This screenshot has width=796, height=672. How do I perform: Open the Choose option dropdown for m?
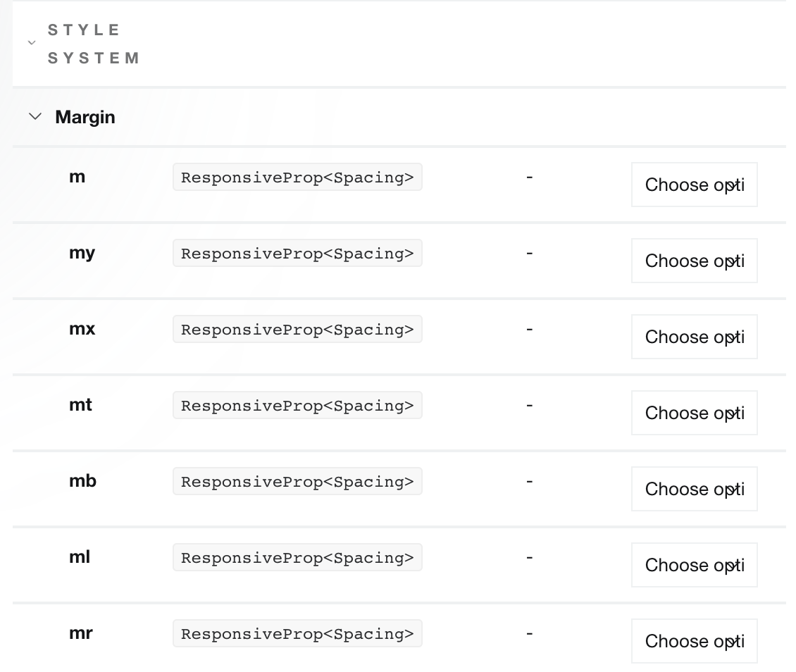tap(694, 184)
